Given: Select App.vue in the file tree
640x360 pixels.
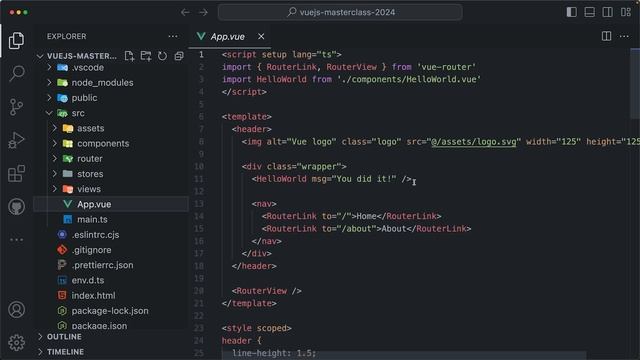Looking at the screenshot, I should (111, 204).
